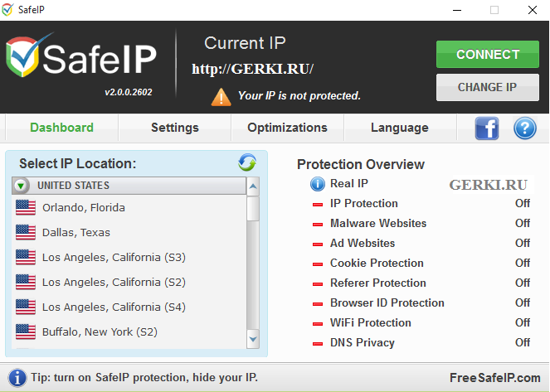Refresh the IP location list
The image size is (550, 392).
[247, 162]
